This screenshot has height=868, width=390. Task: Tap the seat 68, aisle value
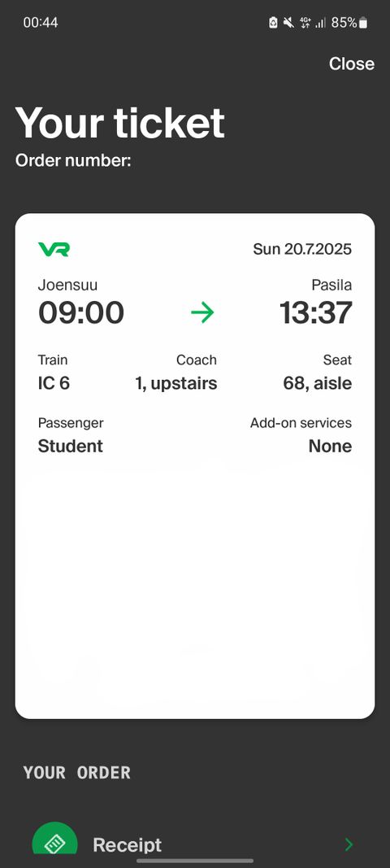pyautogui.click(x=317, y=383)
